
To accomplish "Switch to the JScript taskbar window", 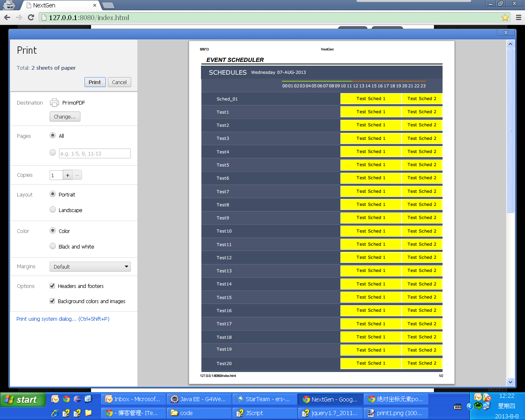I will pyautogui.click(x=265, y=413).
